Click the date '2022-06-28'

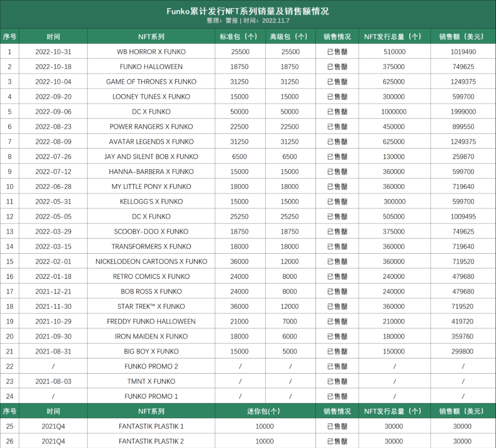pos(53,187)
